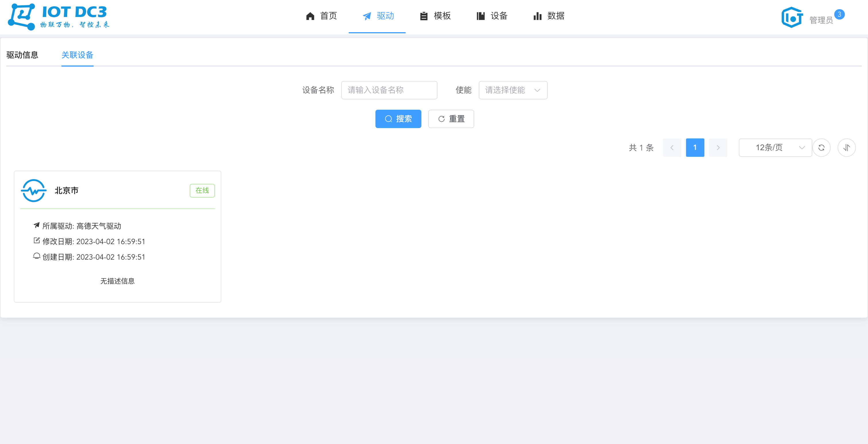Select the 首页 home icon in the navbar

[x=310, y=16]
